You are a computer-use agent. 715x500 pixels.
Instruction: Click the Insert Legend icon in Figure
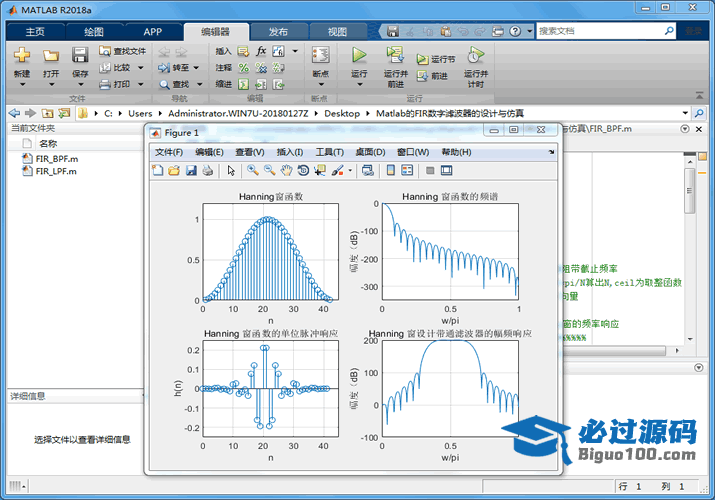coord(408,171)
